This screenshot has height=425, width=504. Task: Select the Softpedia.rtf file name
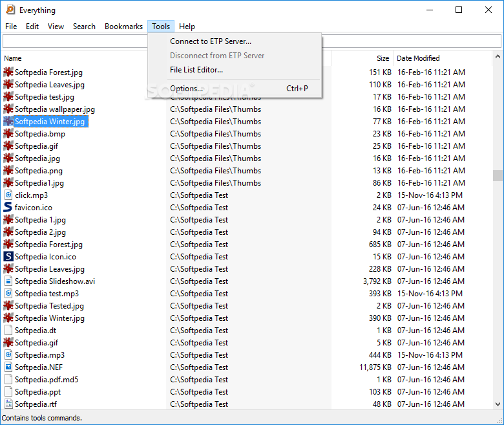[x=36, y=404]
